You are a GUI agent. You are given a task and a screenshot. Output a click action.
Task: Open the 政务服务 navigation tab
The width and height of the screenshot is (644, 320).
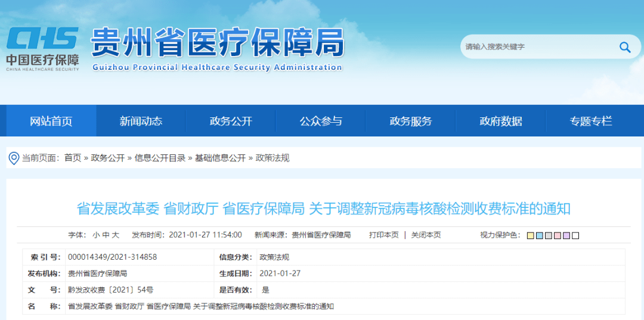[x=411, y=121]
